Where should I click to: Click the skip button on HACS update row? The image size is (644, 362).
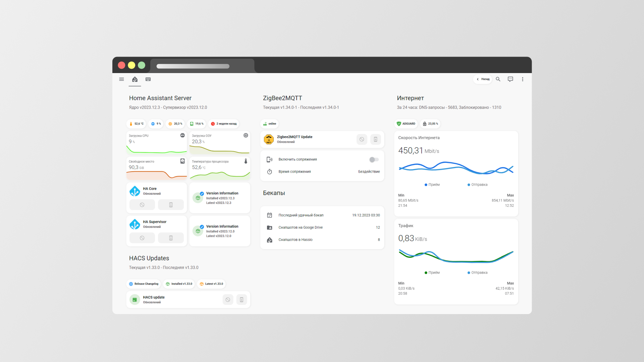228,300
